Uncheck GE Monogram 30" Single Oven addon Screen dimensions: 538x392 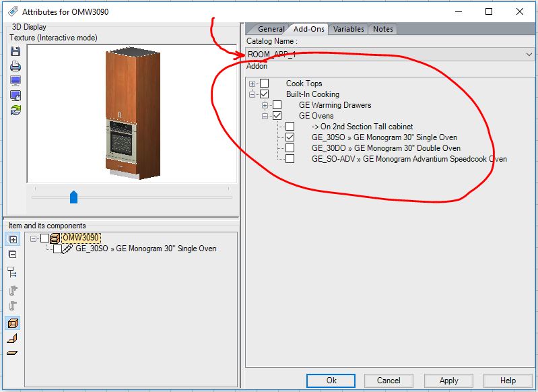pyautogui.click(x=290, y=137)
